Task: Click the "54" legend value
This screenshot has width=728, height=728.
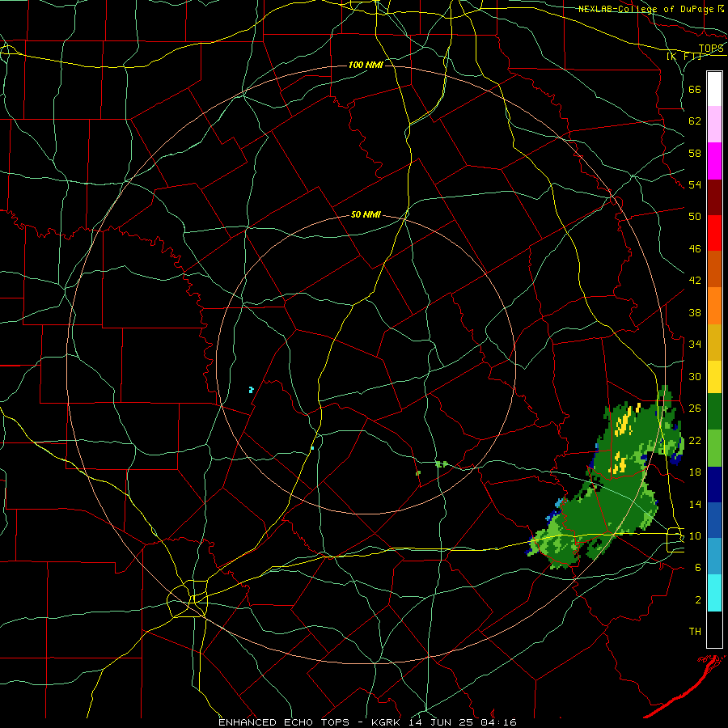Action: point(695,184)
